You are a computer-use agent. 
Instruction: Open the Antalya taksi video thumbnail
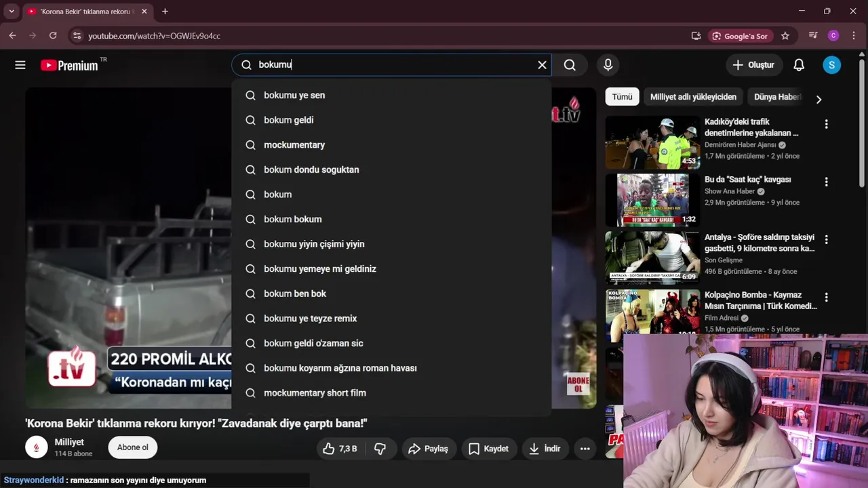(652, 258)
